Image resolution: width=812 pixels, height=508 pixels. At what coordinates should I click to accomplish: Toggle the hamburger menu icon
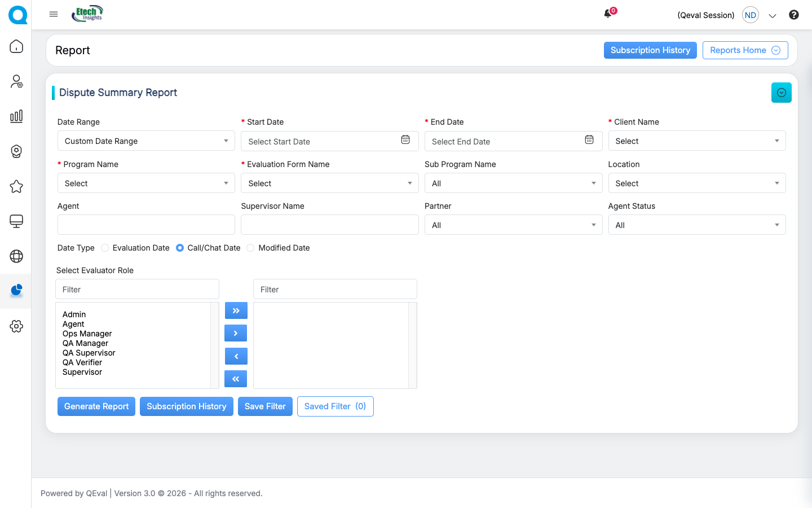(x=54, y=14)
